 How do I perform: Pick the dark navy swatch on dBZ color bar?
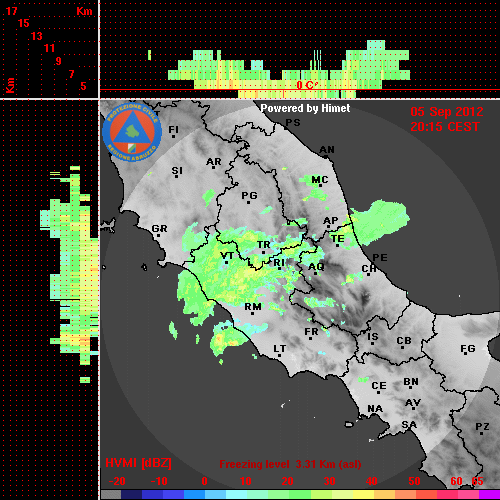coord(131,495)
